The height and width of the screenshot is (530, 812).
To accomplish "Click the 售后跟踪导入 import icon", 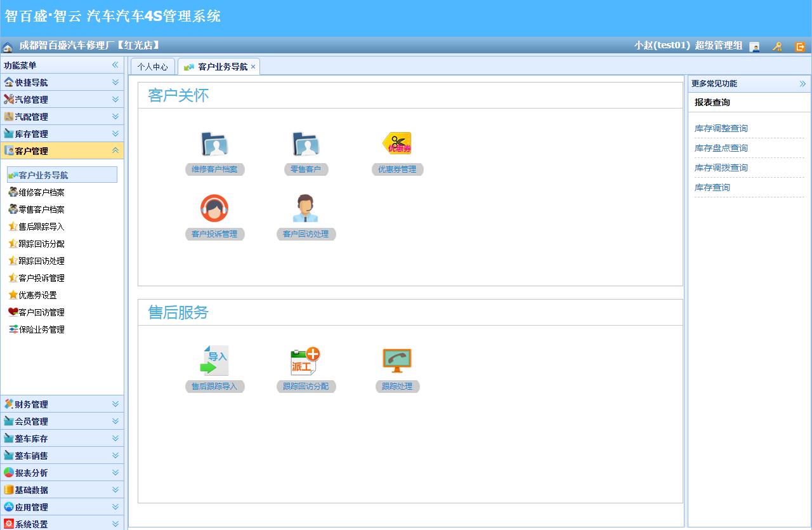I will pos(214,361).
